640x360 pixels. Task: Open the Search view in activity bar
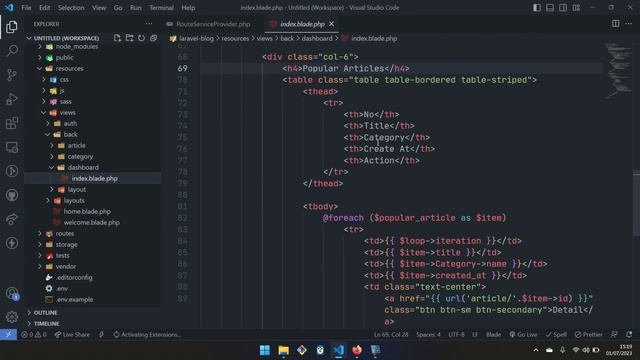pos(12,51)
